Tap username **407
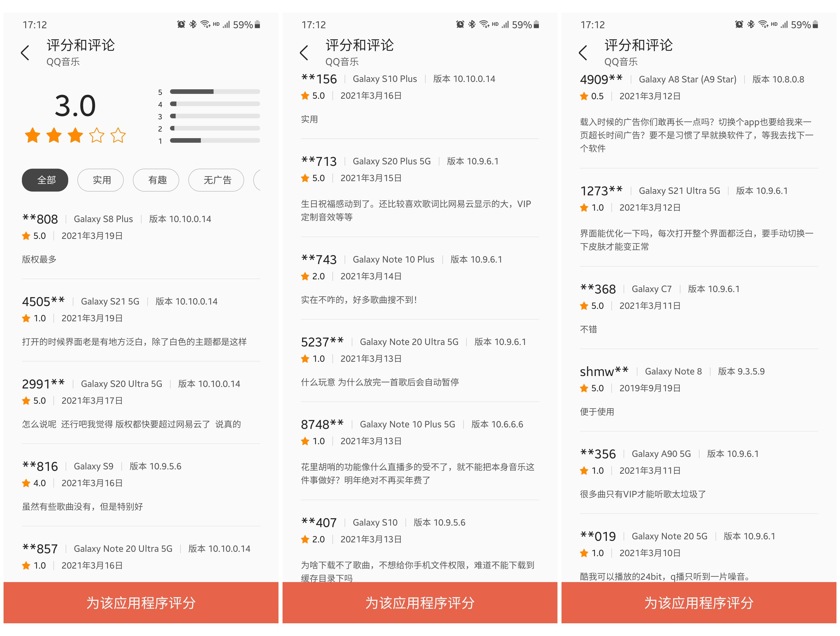Image resolution: width=840 pixels, height=636 pixels. 319,523
